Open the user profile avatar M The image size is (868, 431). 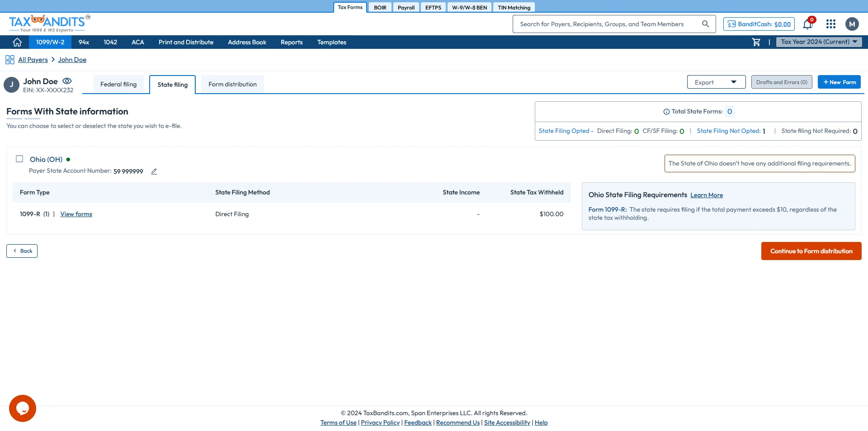tap(852, 24)
